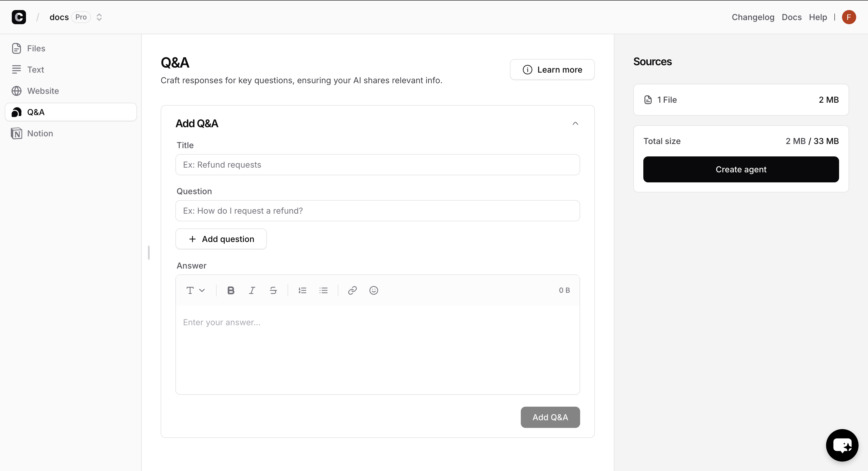Open the Changelog page
The image size is (868, 471).
753,17
